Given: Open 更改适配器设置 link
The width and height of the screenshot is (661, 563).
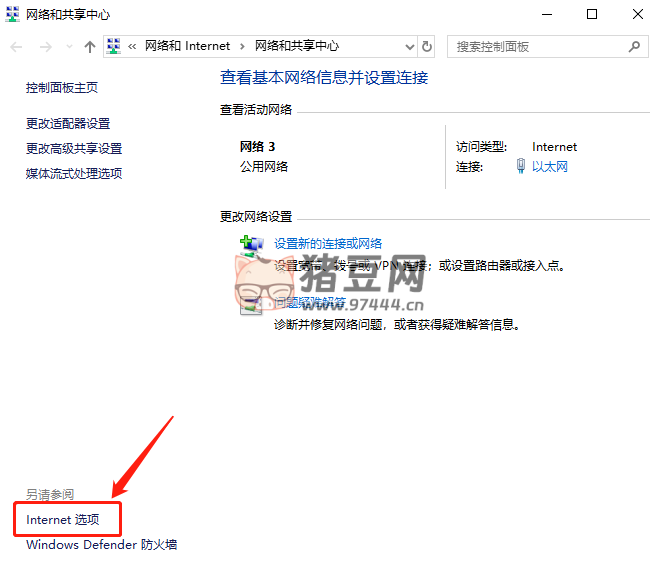Looking at the screenshot, I should 68,124.
